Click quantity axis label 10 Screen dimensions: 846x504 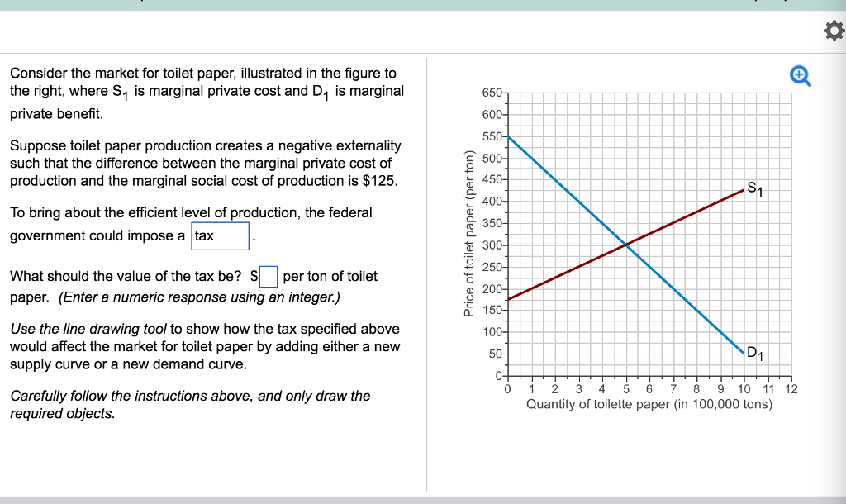coord(744,389)
